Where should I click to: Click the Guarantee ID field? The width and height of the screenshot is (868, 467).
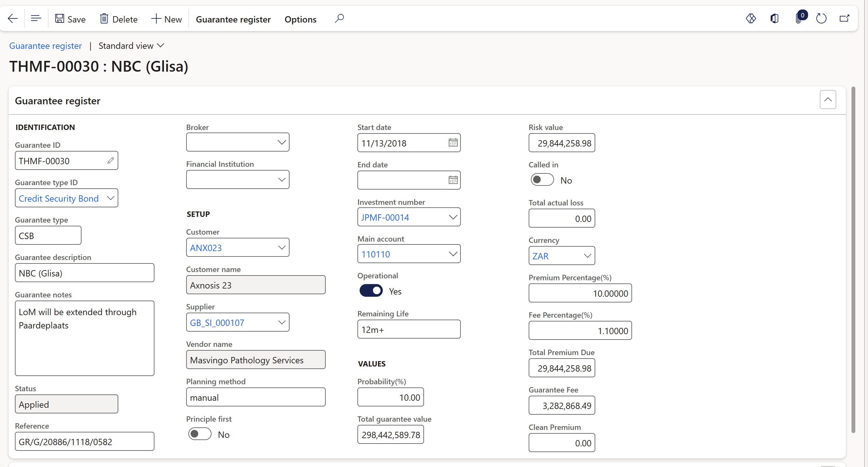point(66,161)
